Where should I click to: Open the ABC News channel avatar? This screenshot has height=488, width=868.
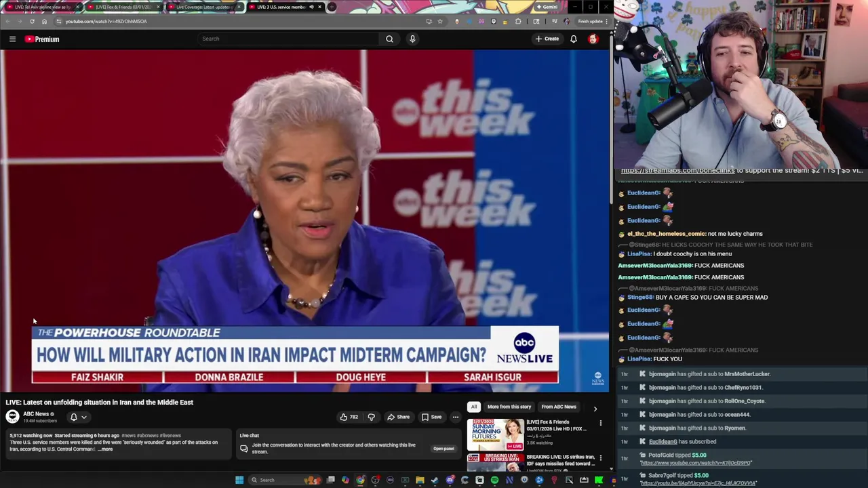[x=12, y=417]
